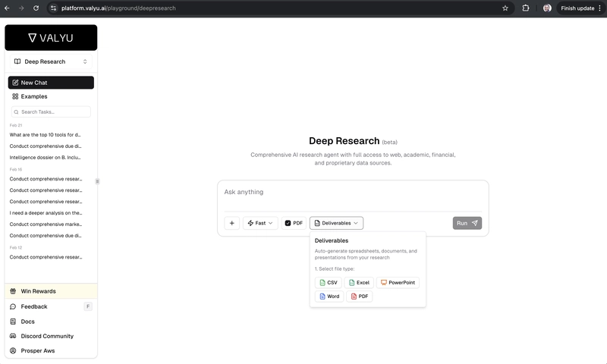This screenshot has width=607, height=364.
Task: Click the site info icon in address bar
Action: point(53,8)
